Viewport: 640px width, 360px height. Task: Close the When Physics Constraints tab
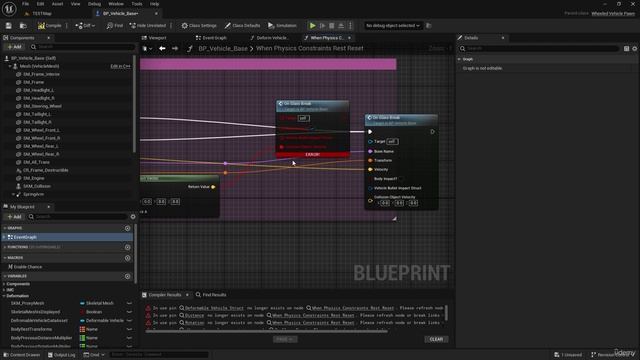[349, 38]
